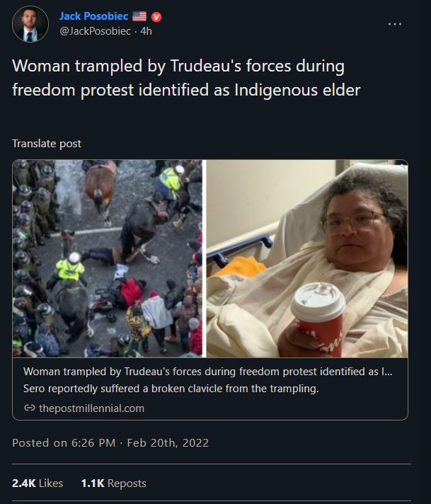The width and height of the screenshot is (431, 504).
Task: Click the red verified badge icon
Action: (x=156, y=17)
